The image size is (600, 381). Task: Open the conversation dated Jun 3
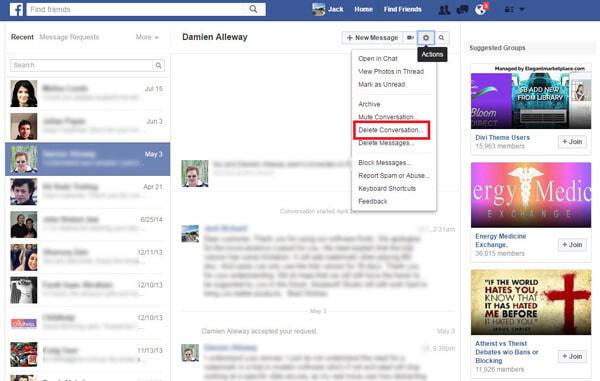pos(88,126)
